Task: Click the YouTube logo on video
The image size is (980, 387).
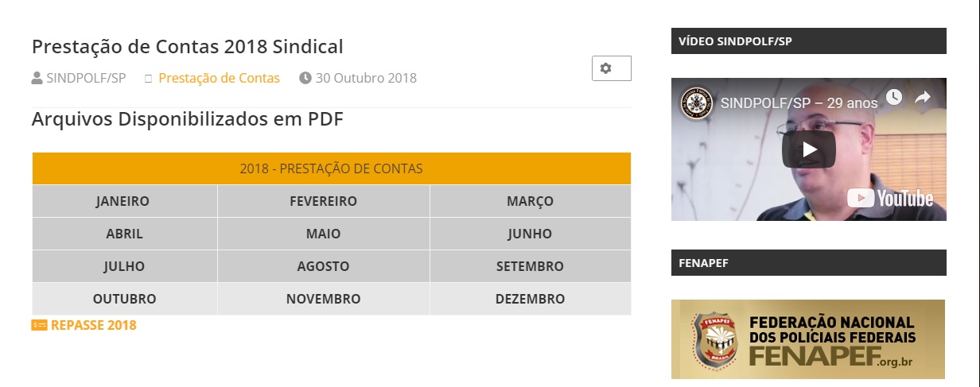Action: [890, 198]
